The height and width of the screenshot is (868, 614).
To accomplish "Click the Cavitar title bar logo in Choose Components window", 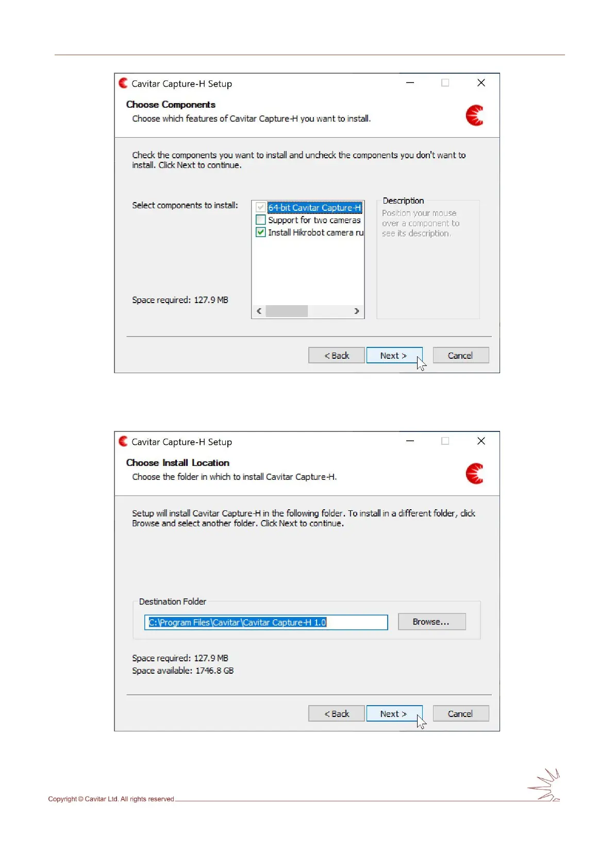I will point(123,83).
